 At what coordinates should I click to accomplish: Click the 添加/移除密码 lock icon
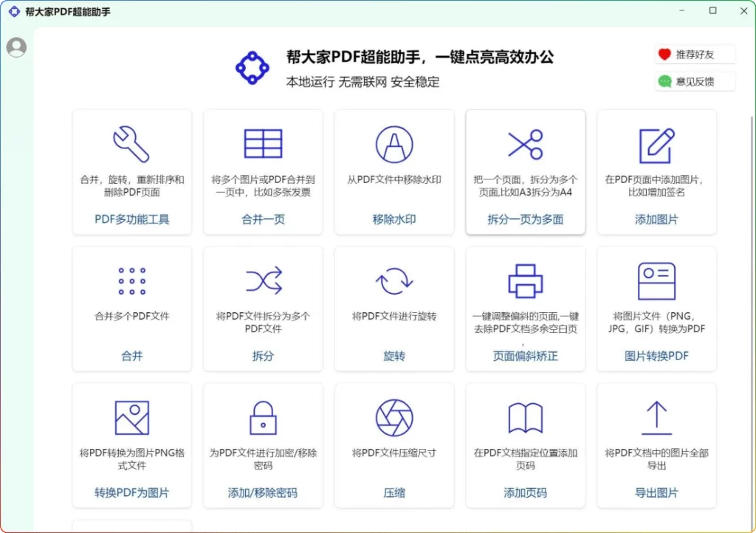point(263,417)
